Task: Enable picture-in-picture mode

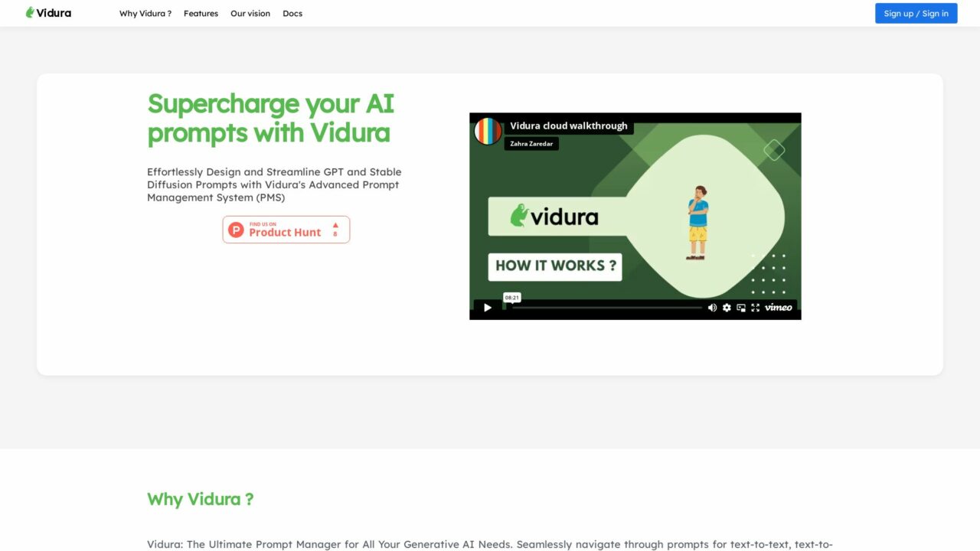Action: coord(740,307)
